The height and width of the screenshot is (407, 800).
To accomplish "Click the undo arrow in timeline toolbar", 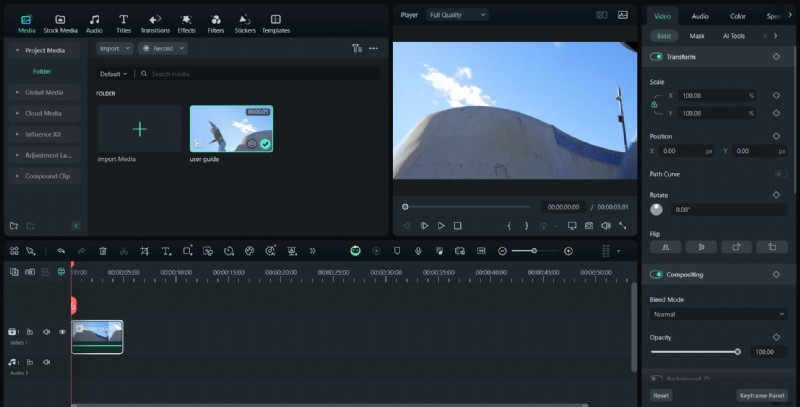I will 61,251.
